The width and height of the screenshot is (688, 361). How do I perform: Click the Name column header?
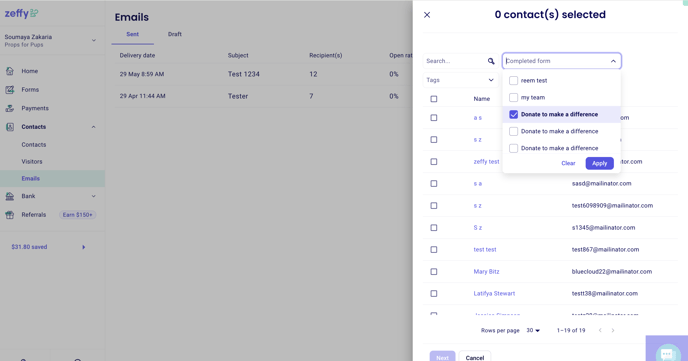click(481, 99)
